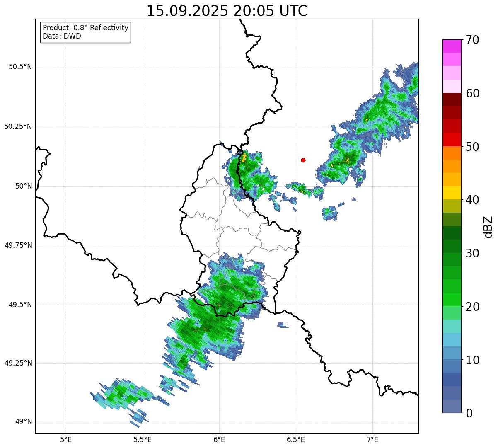Click the "Data: DWD" label

(62, 36)
